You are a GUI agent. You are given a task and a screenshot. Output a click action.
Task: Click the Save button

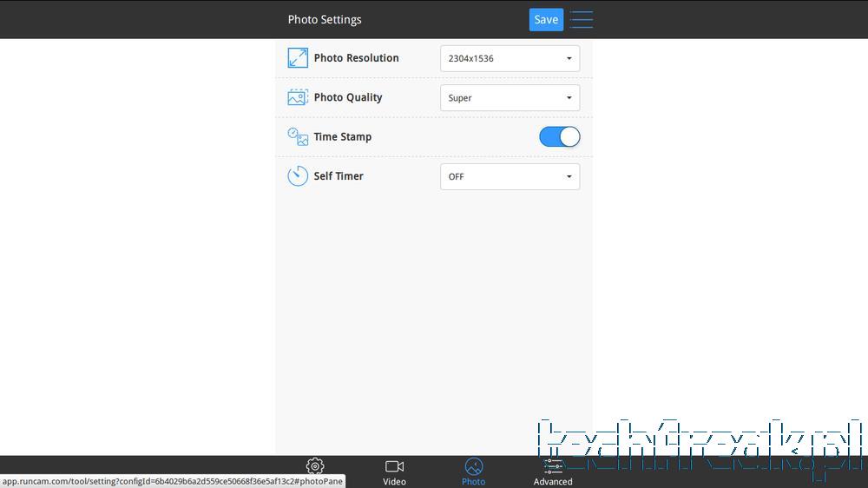point(546,19)
